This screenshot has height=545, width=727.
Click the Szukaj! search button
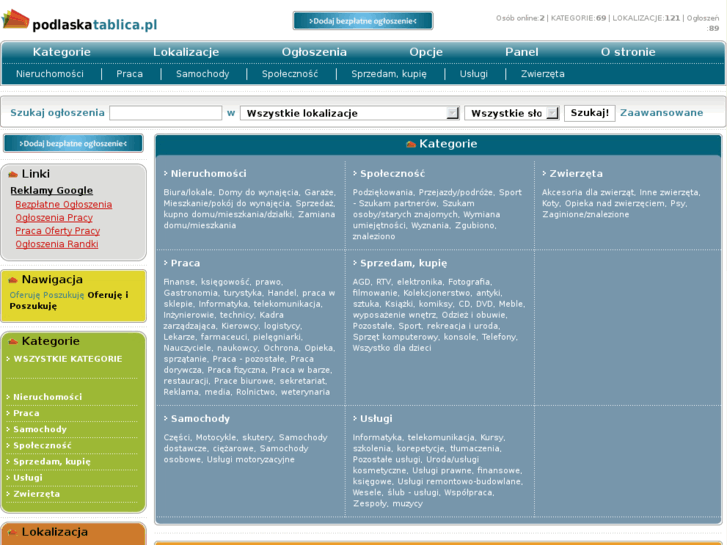point(589,113)
